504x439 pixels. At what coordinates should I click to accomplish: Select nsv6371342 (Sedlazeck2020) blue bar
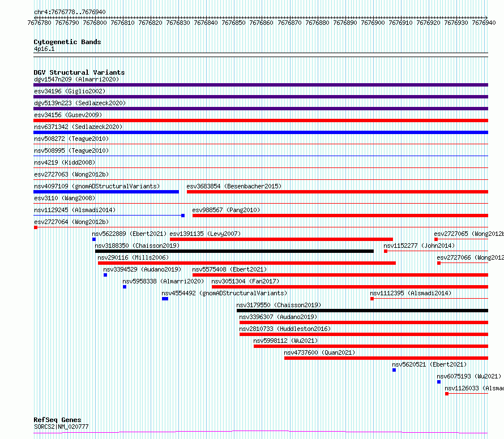260,132
